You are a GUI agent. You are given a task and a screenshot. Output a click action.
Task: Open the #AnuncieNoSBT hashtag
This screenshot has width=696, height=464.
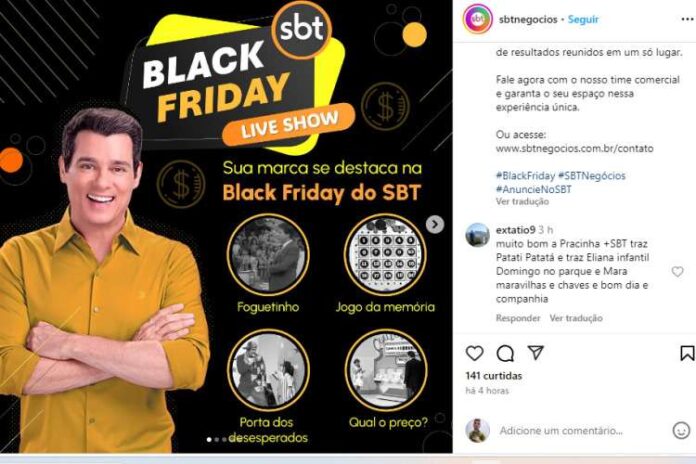(x=534, y=189)
